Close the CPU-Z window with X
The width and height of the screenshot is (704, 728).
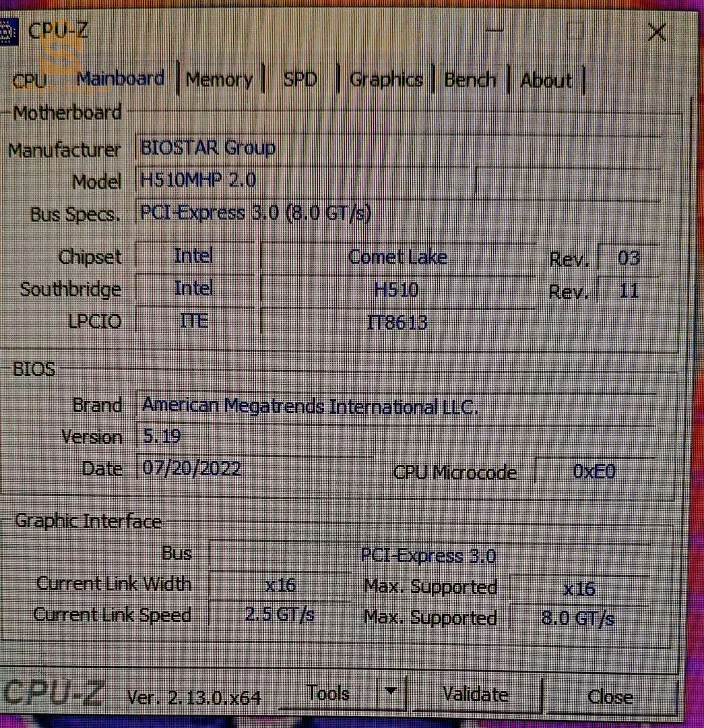click(x=656, y=32)
